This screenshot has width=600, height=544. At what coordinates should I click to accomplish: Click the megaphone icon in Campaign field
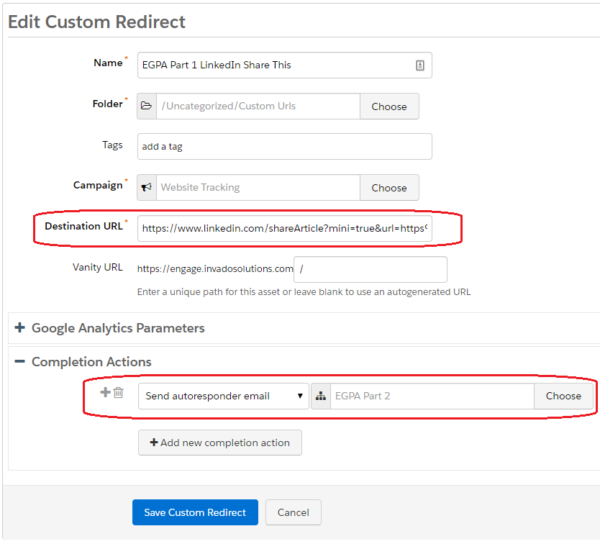[x=147, y=187]
